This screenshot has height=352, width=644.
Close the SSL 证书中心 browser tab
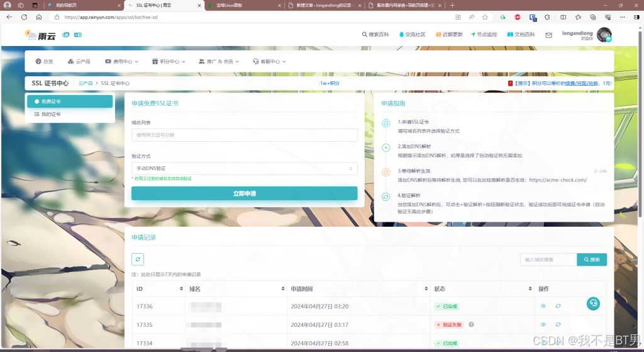coord(199,5)
